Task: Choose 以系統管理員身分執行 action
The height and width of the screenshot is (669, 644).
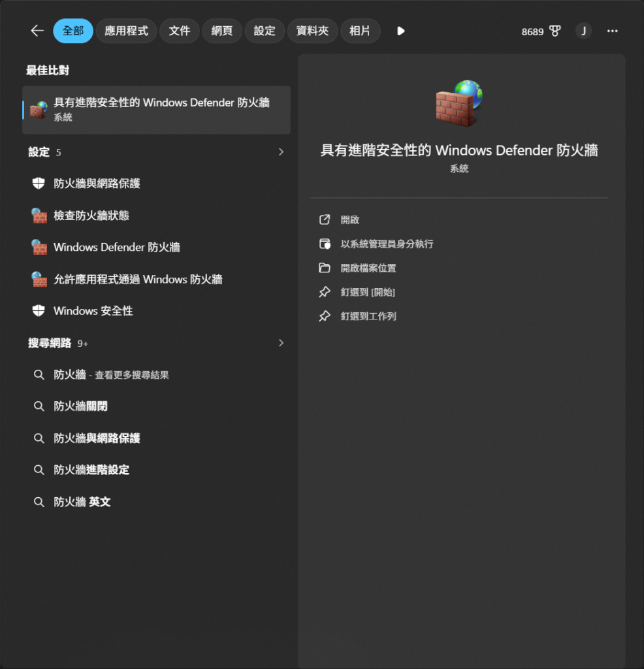Action: pos(387,244)
